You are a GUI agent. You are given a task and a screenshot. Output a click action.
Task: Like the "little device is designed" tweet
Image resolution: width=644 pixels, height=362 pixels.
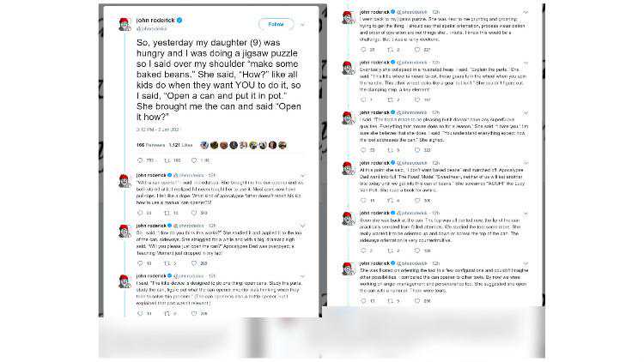click(x=193, y=313)
